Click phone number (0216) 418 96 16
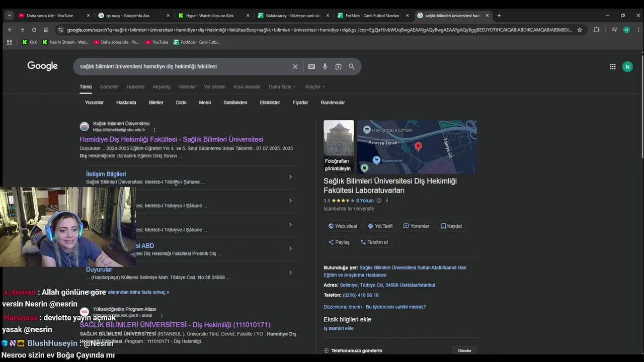This screenshot has height=362, width=644. coord(361,295)
